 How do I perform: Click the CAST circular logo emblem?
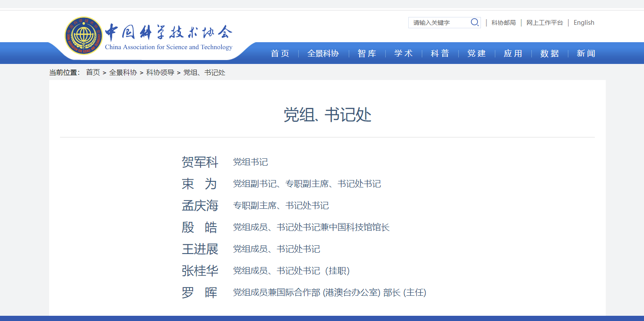(84, 36)
